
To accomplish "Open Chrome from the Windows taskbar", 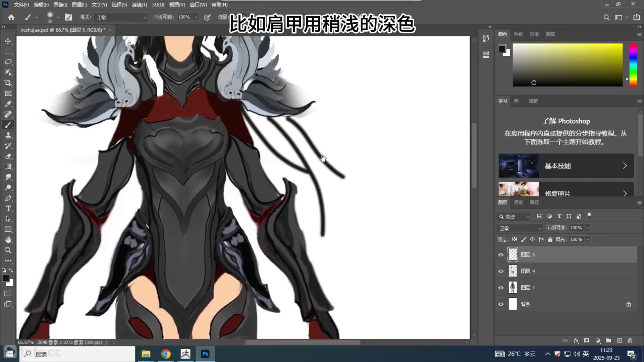I will (x=166, y=354).
